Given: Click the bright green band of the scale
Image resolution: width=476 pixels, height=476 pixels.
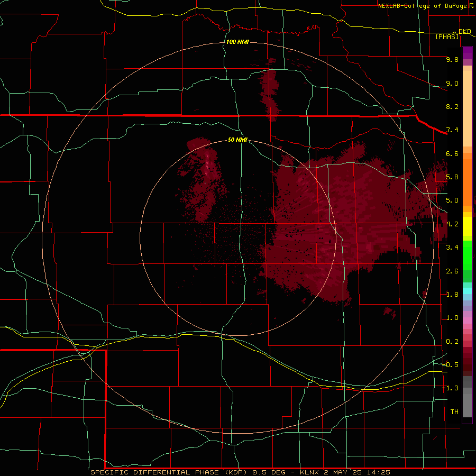Looking at the screenshot, I should pos(467,254).
